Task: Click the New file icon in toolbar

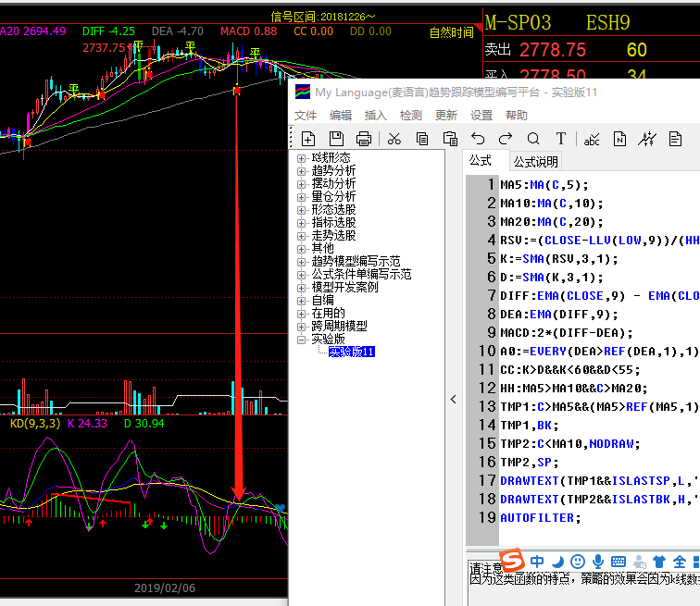Action: coord(308,139)
